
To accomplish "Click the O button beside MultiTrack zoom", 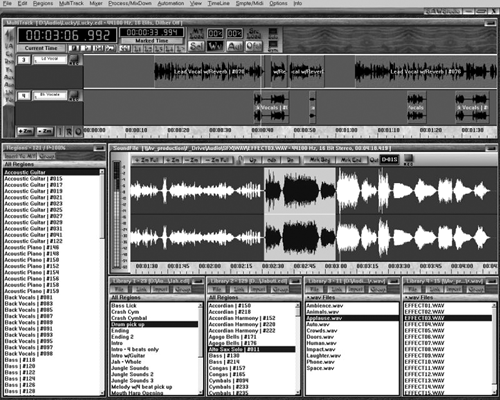I will (78, 131).
